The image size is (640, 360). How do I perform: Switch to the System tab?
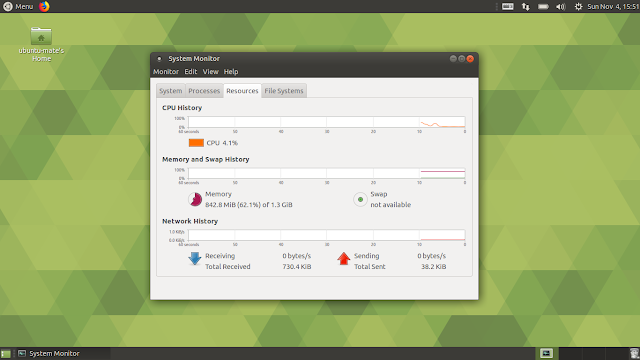point(171,91)
